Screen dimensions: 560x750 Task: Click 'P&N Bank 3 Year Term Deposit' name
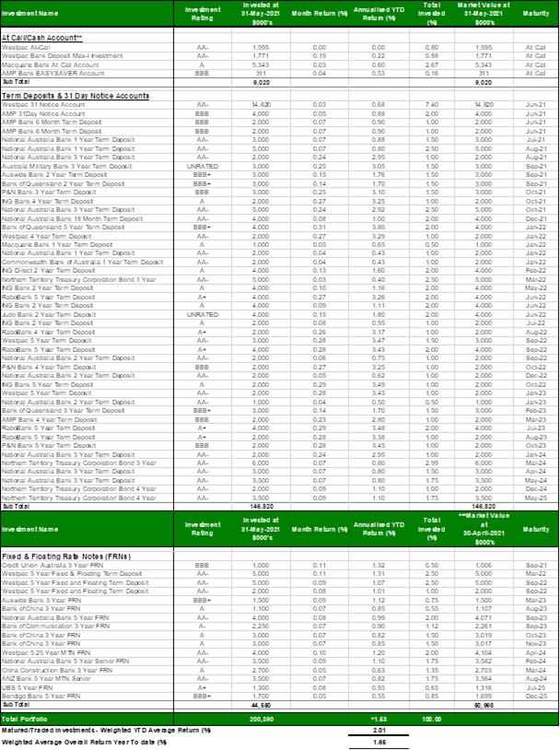pos(49,193)
